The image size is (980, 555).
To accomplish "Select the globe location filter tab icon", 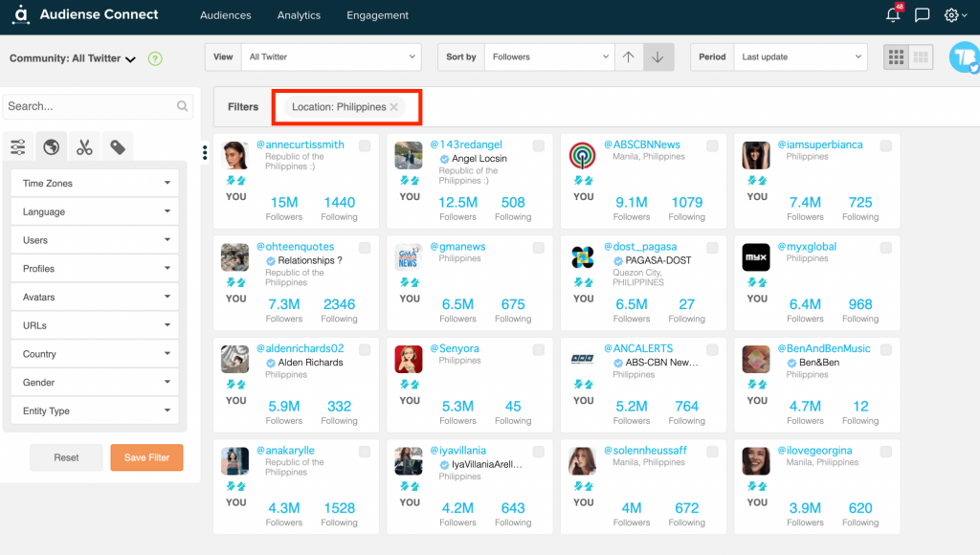I will 51,146.
